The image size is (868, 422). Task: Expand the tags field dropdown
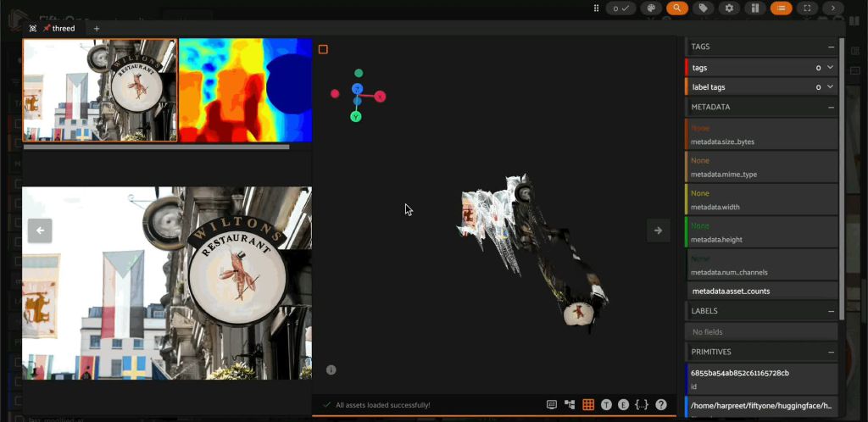(x=830, y=68)
